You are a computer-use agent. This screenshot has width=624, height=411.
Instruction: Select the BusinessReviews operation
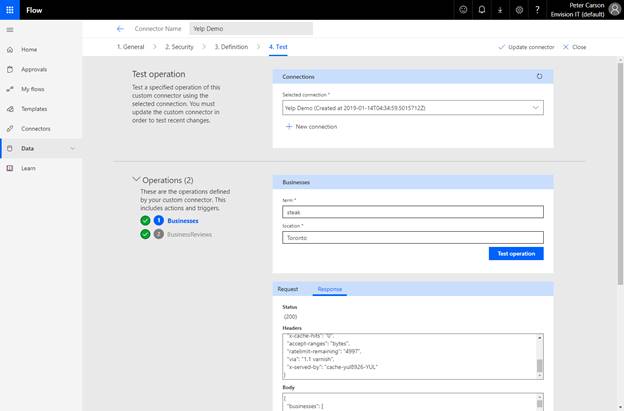coord(189,235)
